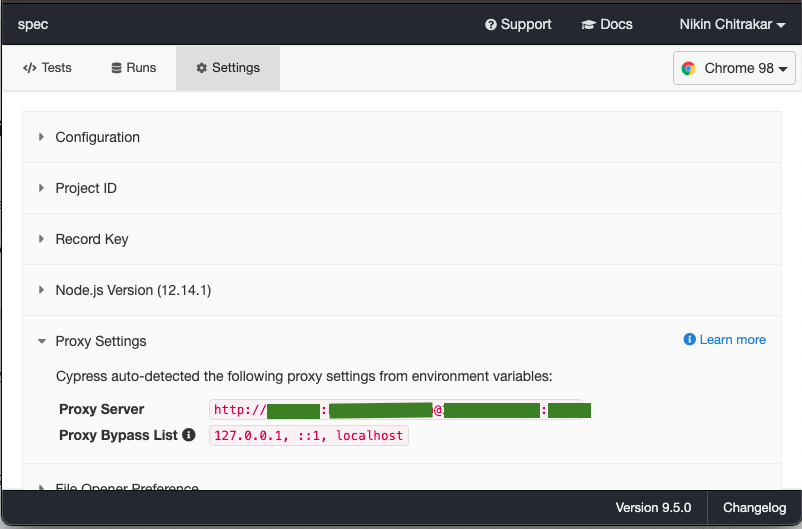Click the gear icon beside Settings
This screenshot has height=529, width=802.
coord(202,68)
